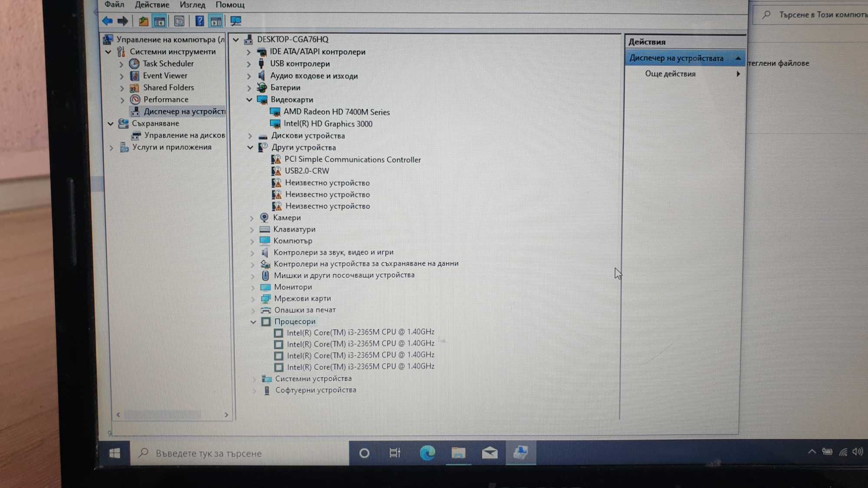Click the Forward arrow toolbar icon

click(122, 21)
